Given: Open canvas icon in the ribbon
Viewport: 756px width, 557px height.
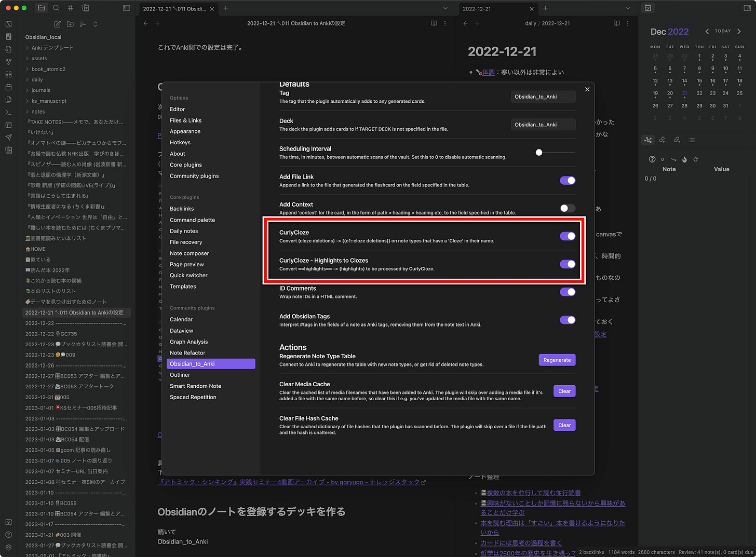Looking at the screenshot, I should coord(8,74).
